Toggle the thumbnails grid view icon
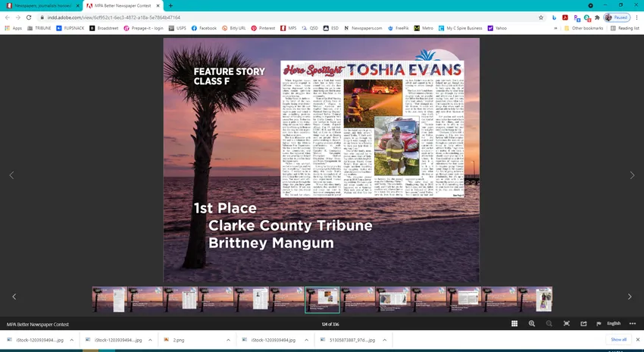The height and width of the screenshot is (352, 644). point(514,323)
